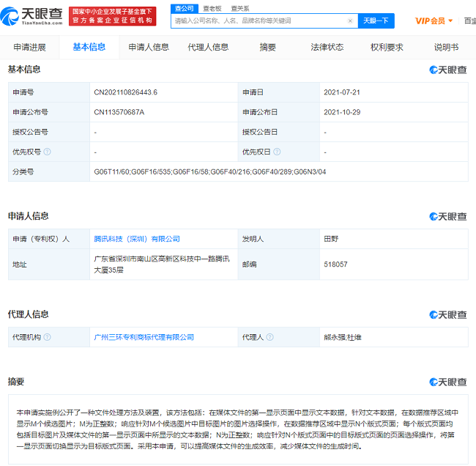Screen dimensions: 476x466
Task: Open the 广州三环专利商标代理有限公司 agency link
Action: click(x=144, y=337)
